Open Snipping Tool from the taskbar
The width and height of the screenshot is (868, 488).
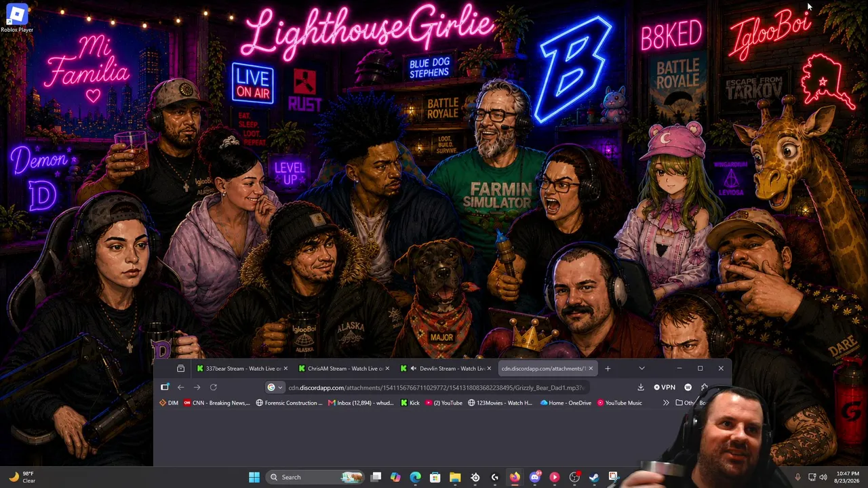614,477
